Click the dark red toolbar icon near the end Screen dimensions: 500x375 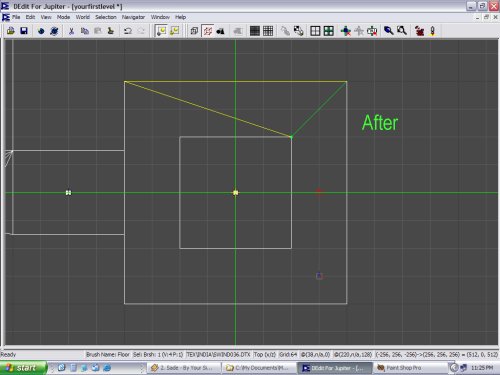419,31
